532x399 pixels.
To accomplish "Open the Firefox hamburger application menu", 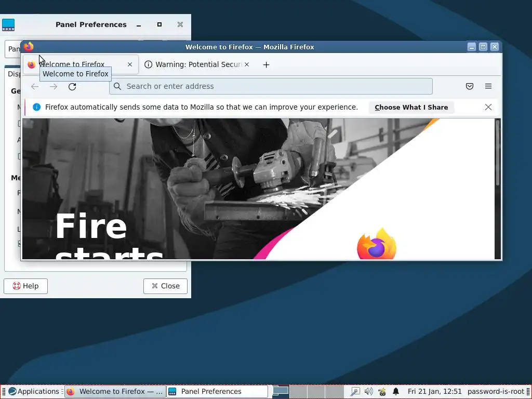I will click(x=488, y=86).
